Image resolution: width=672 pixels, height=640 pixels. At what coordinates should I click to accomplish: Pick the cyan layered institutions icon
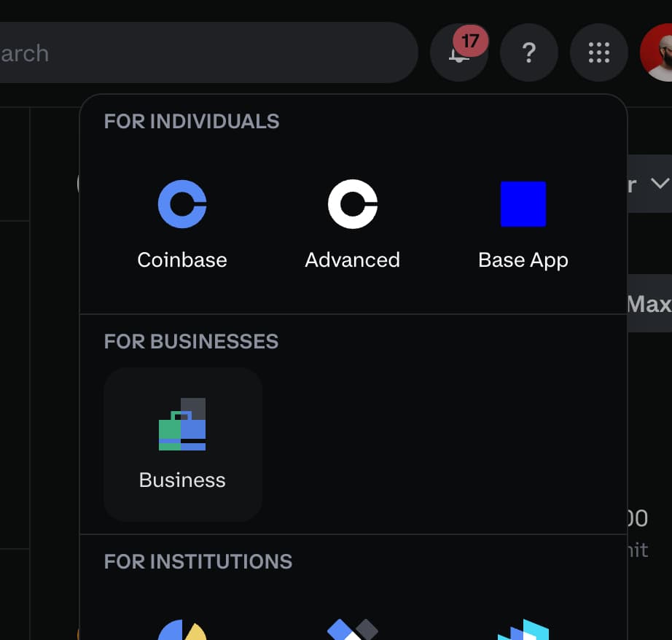click(523, 630)
